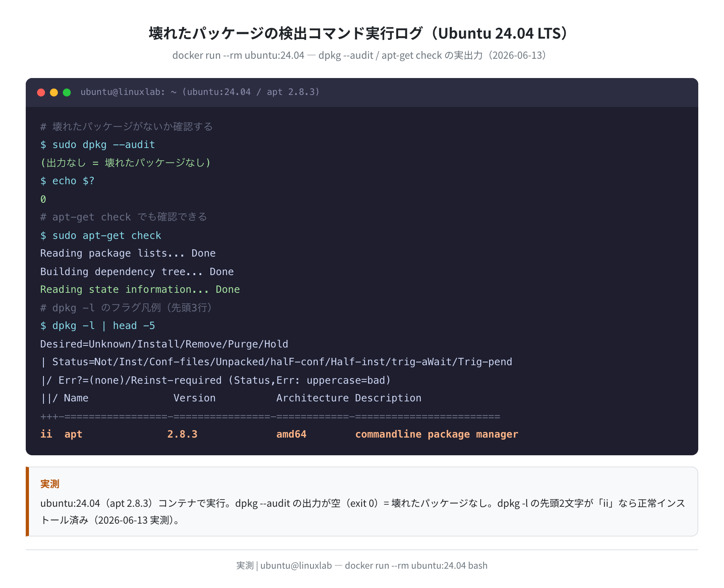Click the line starting '| Status=Not/Inst/Conf-files'
This screenshot has height=588, width=724.
pos(276,362)
